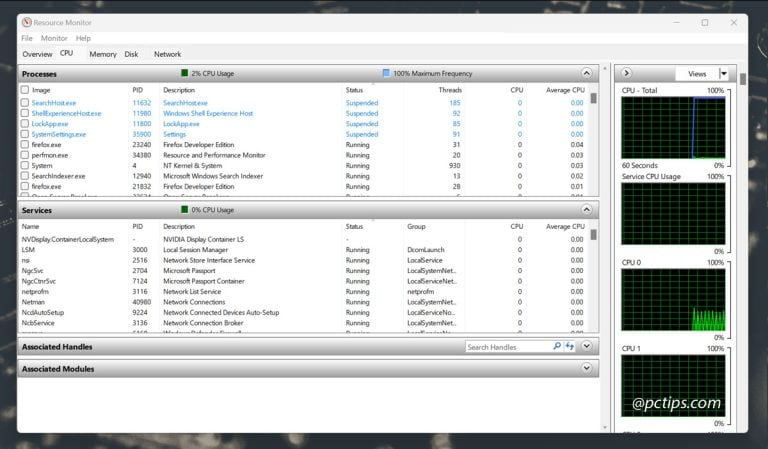768x449 pixels.
Task: Sort processes by Threads column header
Action: (x=449, y=90)
